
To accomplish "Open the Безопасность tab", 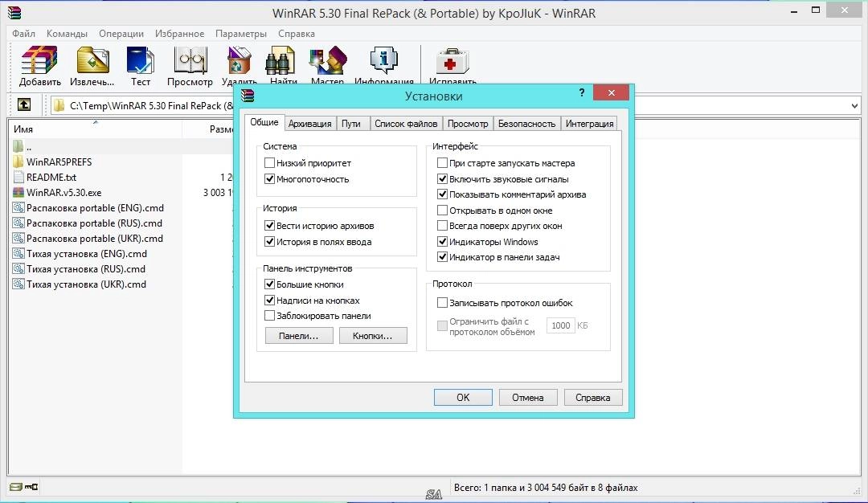I will [x=526, y=124].
